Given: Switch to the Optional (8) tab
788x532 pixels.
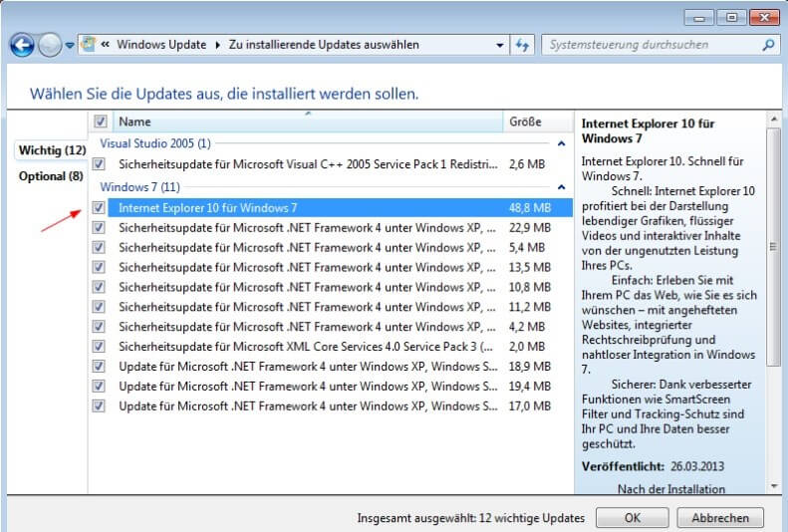Looking at the screenshot, I should click(x=51, y=176).
